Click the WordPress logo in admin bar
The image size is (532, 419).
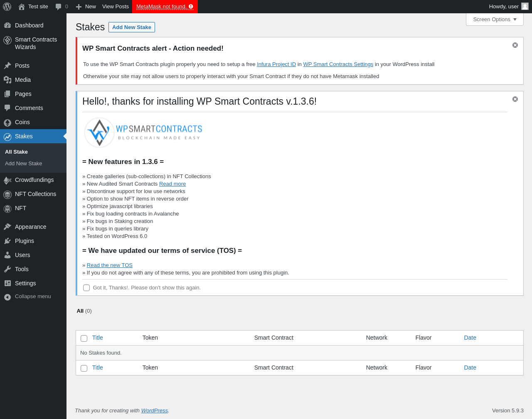coord(7,7)
